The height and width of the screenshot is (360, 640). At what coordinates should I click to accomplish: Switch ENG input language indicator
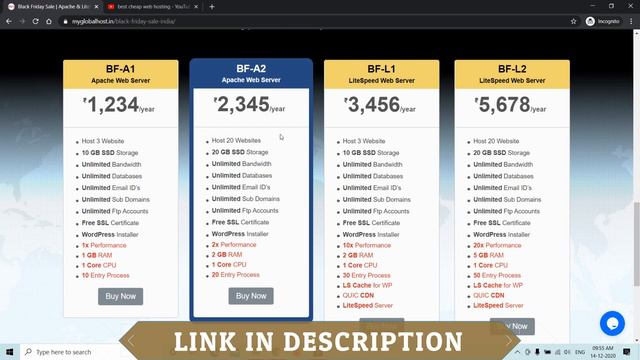click(x=580, y=352)
